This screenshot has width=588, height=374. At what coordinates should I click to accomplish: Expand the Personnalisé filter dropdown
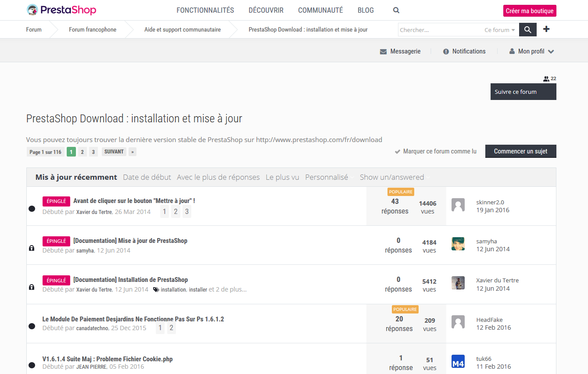[330, 177]
